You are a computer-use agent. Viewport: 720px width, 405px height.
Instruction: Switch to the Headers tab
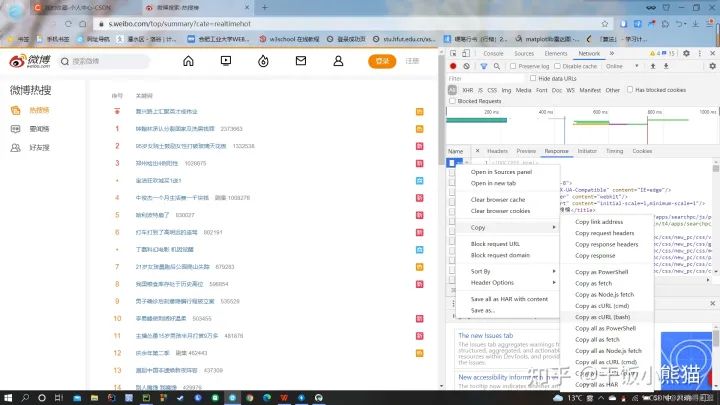point(497,151)
